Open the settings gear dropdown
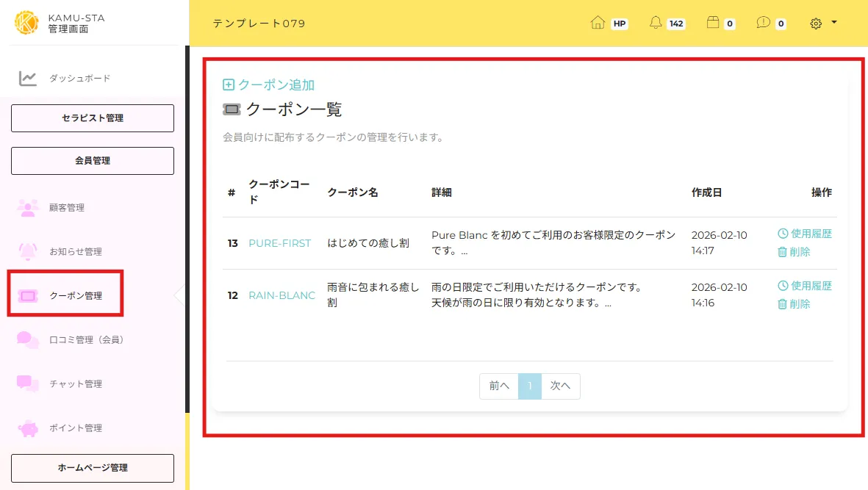Image resolution: width=868 pixels, height=490 pixels. (x=822, y=24)
